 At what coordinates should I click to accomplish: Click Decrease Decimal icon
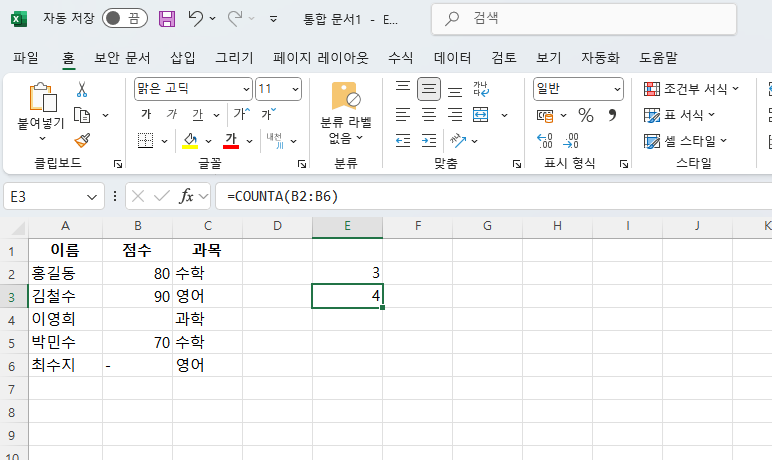coord(571,141)
